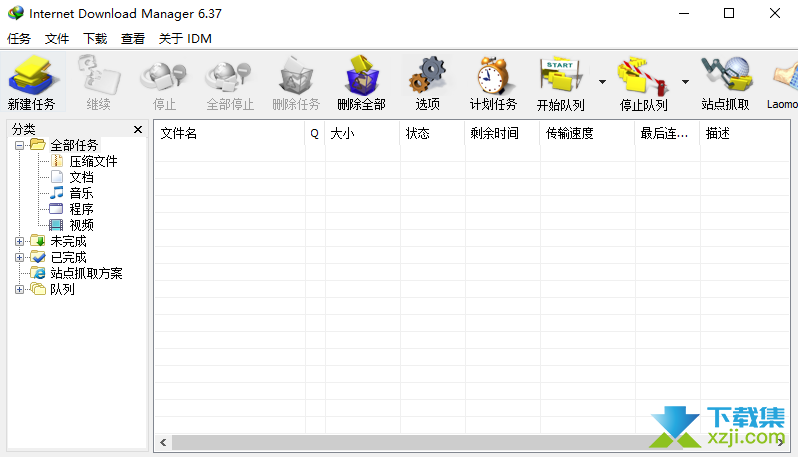
Task: Select 程序 category
Action: click(81, 209)
